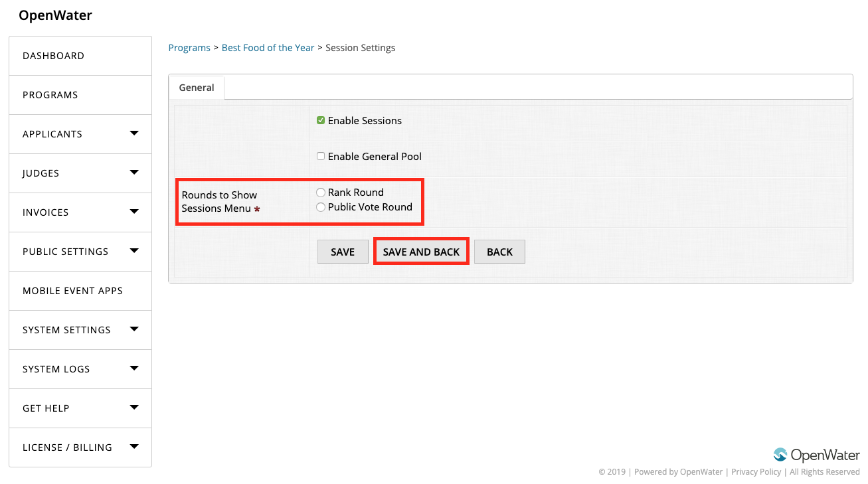Open the System Logs sidebar menu

[x=80, y=369]
